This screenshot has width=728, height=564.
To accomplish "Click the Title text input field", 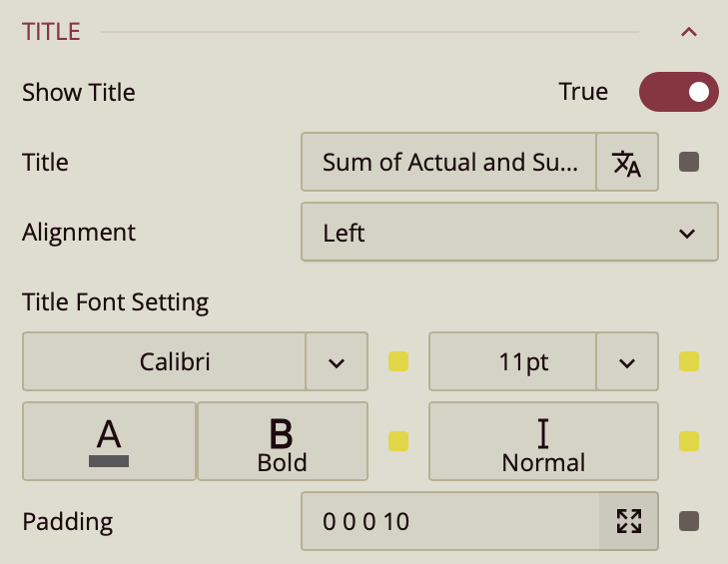I will click(448, 162).
